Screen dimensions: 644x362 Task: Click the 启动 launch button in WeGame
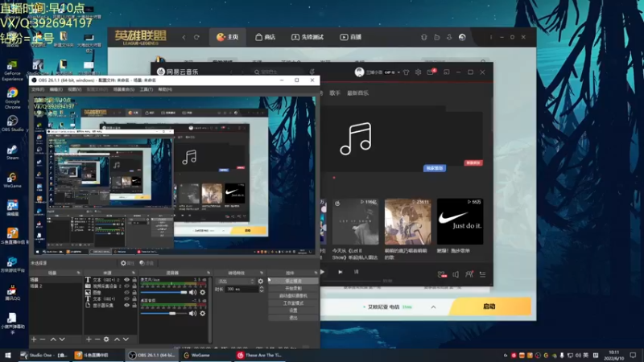pyautogui.click(x=489, y=306)
